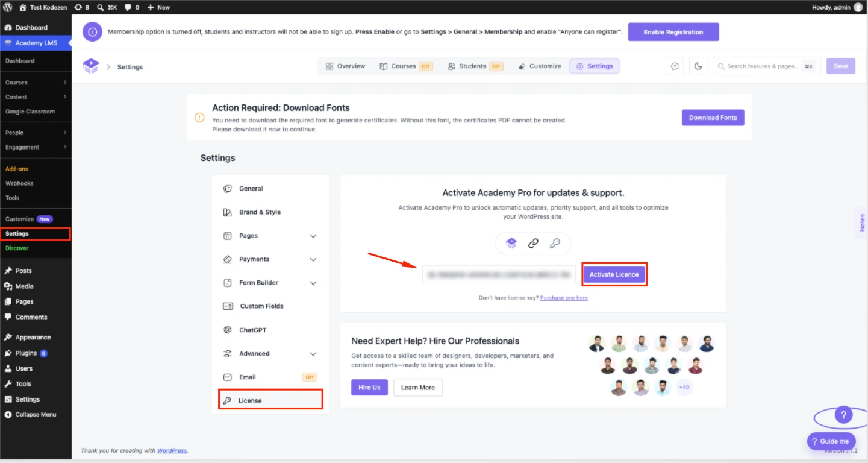
Task: Open the WordPress logo menu
Action: [8, 7]
